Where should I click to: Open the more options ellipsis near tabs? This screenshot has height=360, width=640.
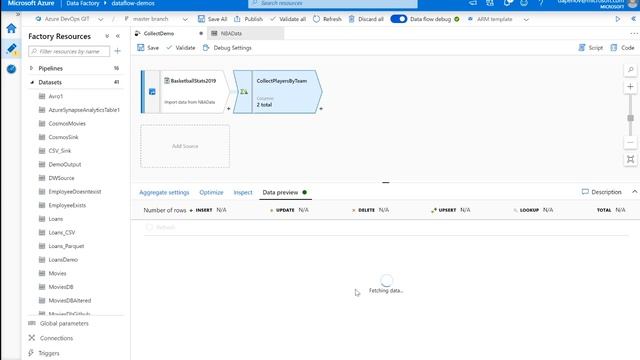click(634, 33)
